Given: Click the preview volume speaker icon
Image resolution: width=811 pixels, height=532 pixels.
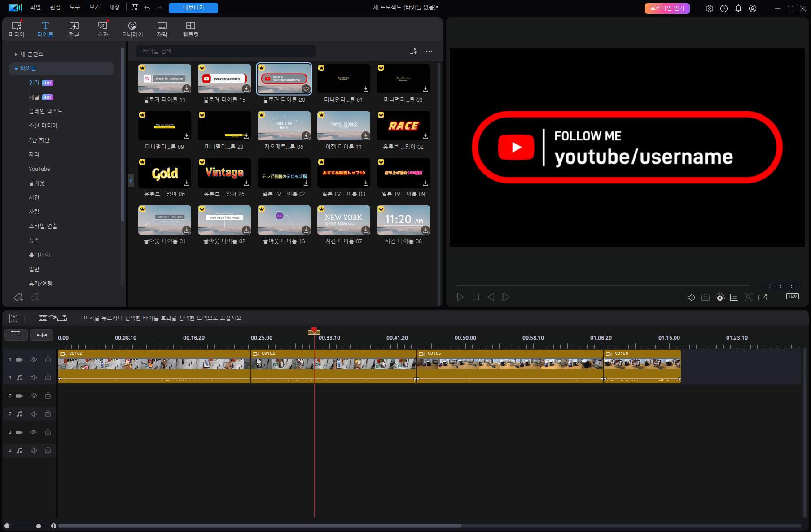Looking at the screenshot, I should tap(691, 297).
